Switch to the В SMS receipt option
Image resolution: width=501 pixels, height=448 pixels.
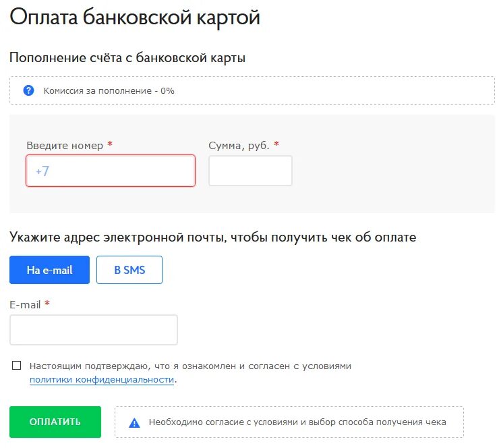point(129,270)
